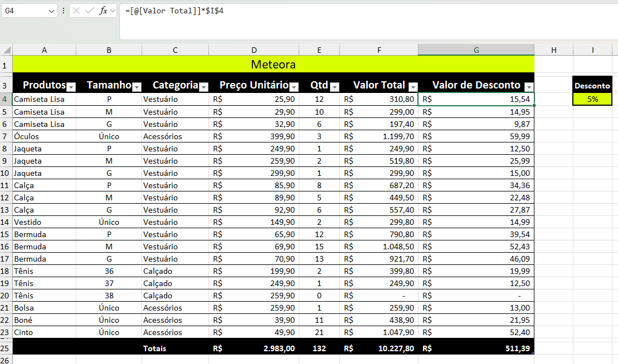The width and height of the screenshot is (618, 364).
Task: Click Valor Total 1.048,50 cell
Action: [x=379, y=247]
